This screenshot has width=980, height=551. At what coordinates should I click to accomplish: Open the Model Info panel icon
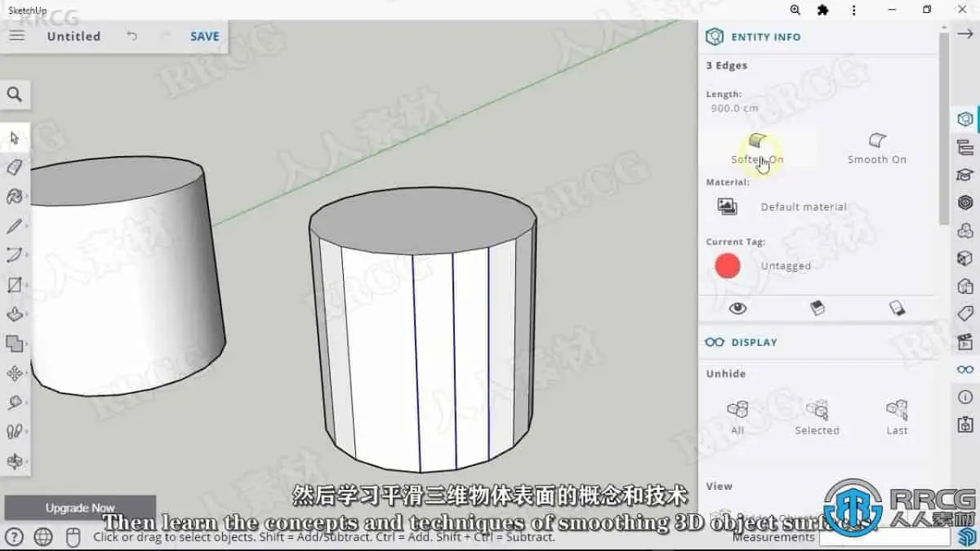[x=965, y=397]
